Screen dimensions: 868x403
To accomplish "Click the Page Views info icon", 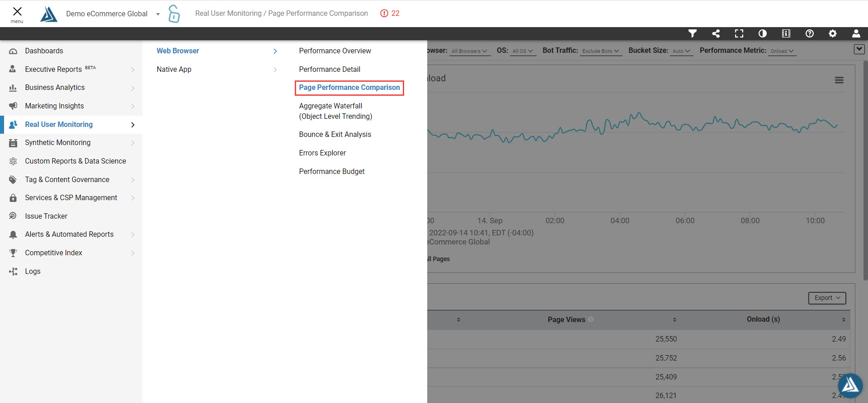I will pyautogui.click(x=591, y=319).
